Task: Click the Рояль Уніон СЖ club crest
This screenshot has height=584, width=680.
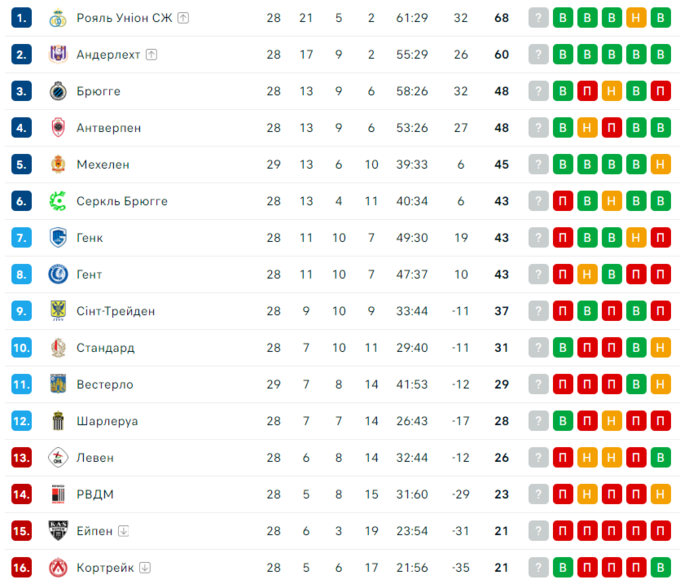Action: point(58,18)
